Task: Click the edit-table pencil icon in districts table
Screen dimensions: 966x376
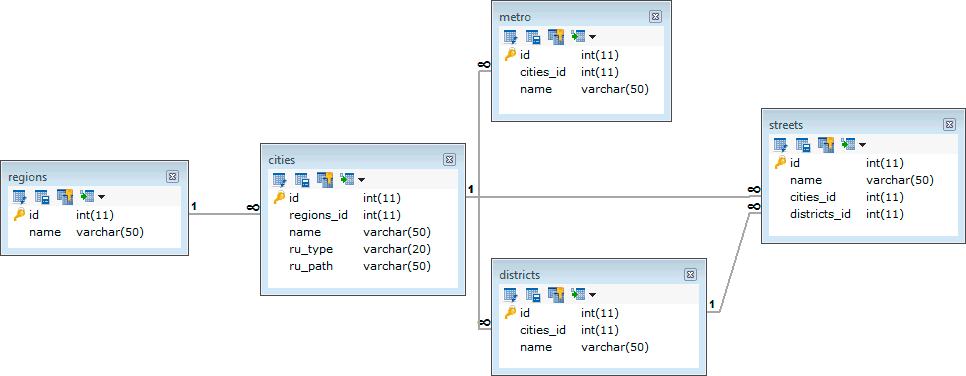Action: tap(511, 294)
